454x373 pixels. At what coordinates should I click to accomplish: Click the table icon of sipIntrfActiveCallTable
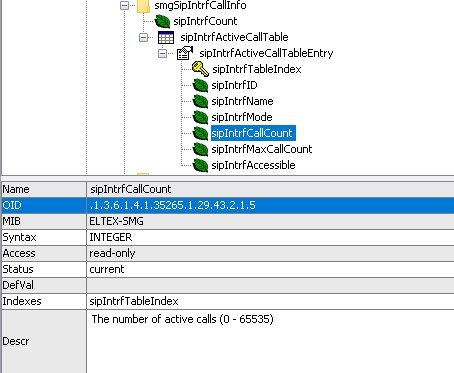pyautogui.click(x=166, y=37)
